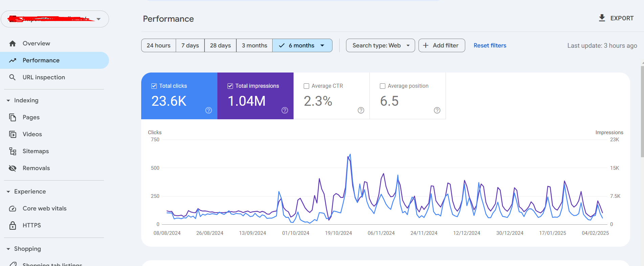644x266 pixels.
Task: Uncheck the Total clicks checkbox
Action: click(x=154, y=86)
